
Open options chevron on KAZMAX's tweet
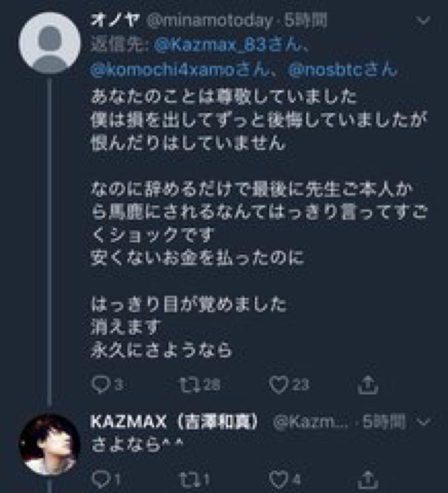coord(425,422)
